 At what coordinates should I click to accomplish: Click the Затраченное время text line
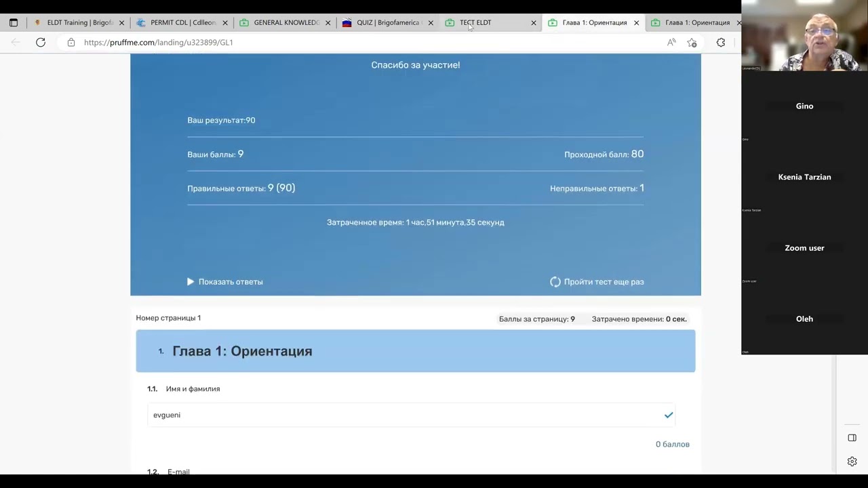[416, 222]
